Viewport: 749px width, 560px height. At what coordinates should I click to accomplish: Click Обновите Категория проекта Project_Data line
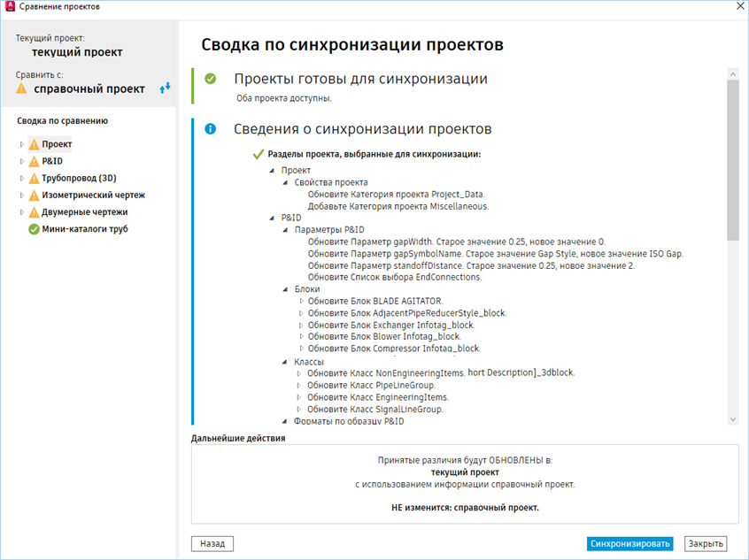397,195
